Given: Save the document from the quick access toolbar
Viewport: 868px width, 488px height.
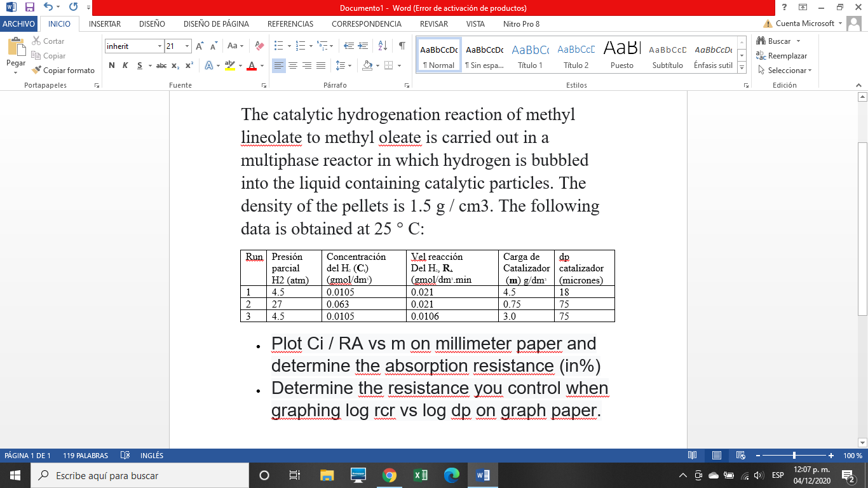Looking at the screenshot, I should tap(29, 8).
